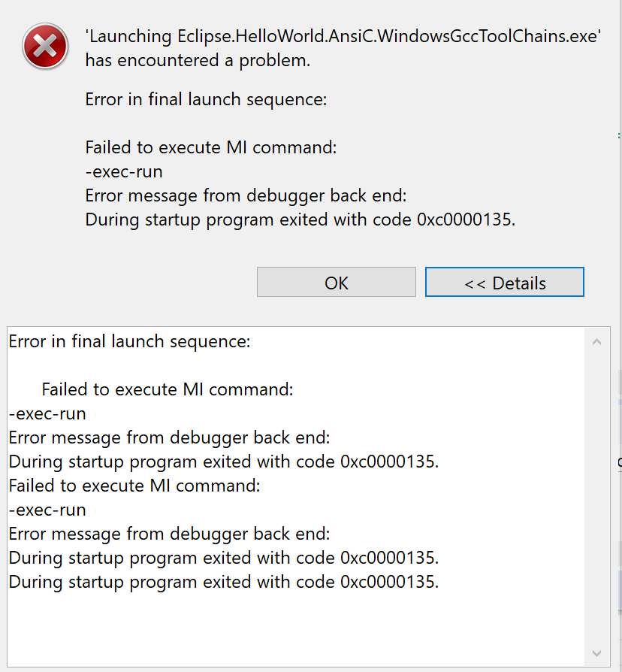Click the first "-exec-run" line in details pane
The width and height of the screenshot is (622, 672).
coord(47,413)
